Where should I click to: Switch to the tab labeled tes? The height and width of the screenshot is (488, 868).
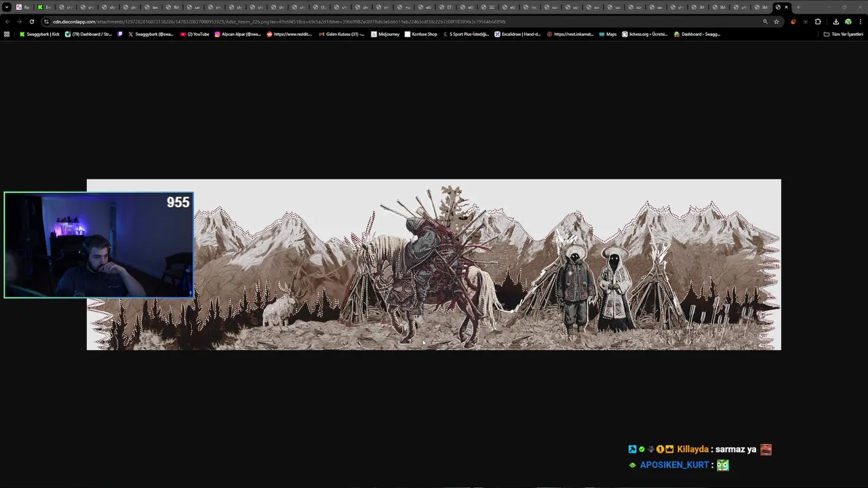pos(151,7)
